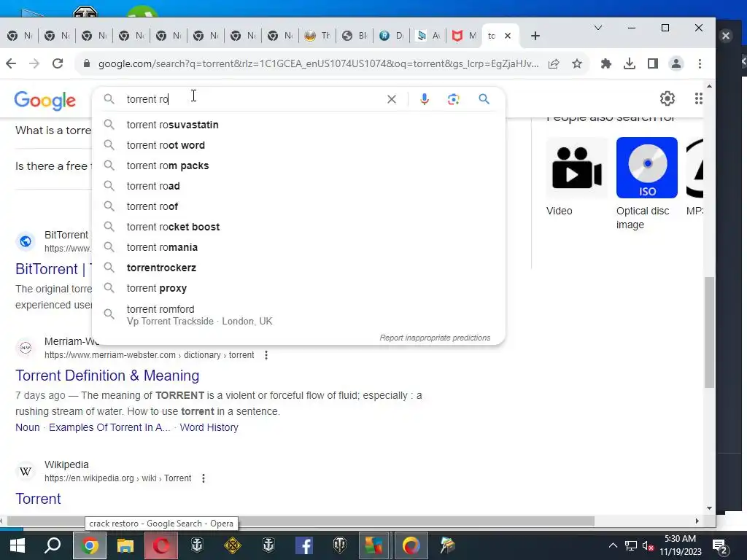This screenshot has width=747, height=560.
Task: Open Opera from the taskbar
Action: [x=161, y=545]
